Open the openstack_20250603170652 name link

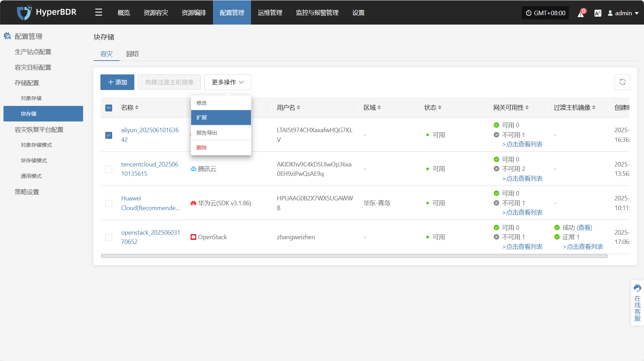click(x=151, y=237)
